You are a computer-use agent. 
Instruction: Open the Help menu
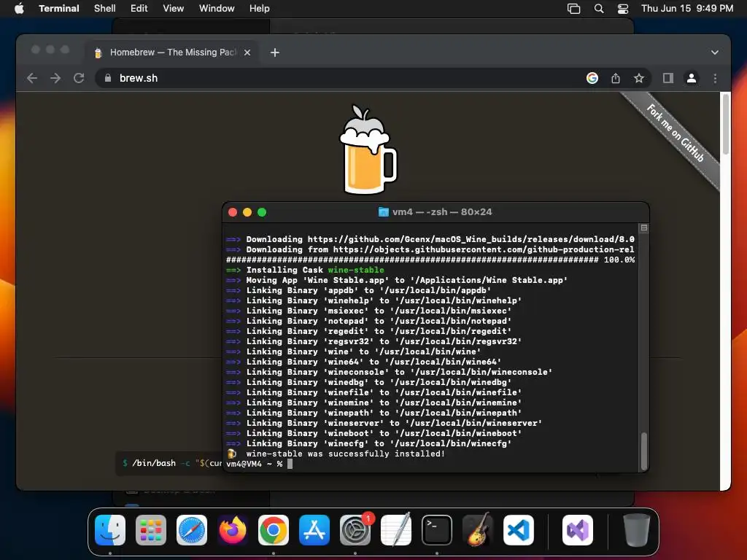[x=259, y=8]
